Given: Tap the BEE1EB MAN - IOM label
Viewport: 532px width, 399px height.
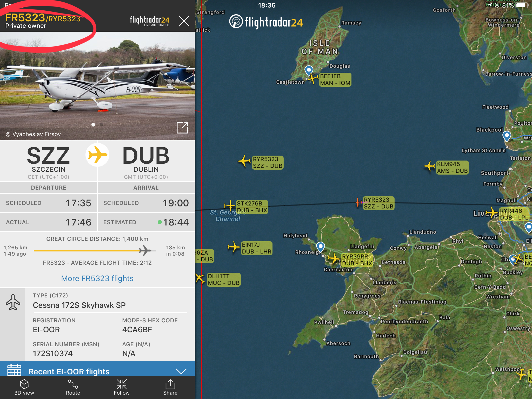Looking at the screenshot, I should coord(335,80).
